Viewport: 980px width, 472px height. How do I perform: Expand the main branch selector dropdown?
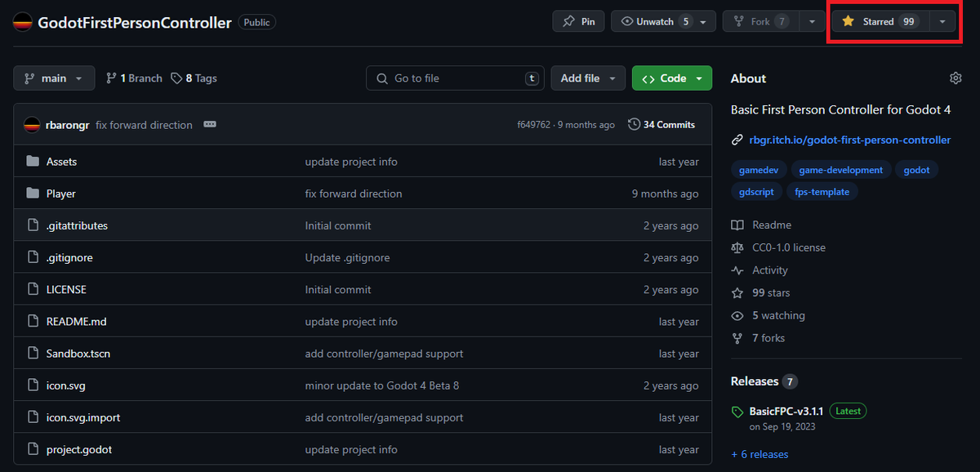click(54, 78)
